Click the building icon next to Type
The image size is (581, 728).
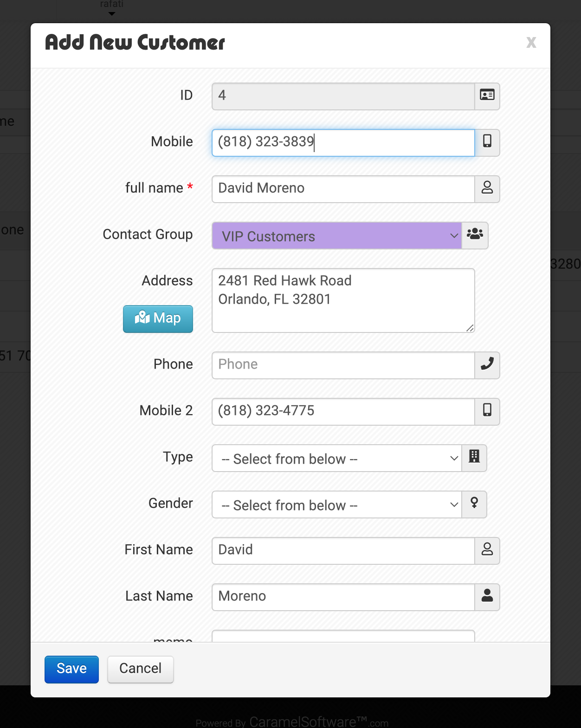[474, 457]
